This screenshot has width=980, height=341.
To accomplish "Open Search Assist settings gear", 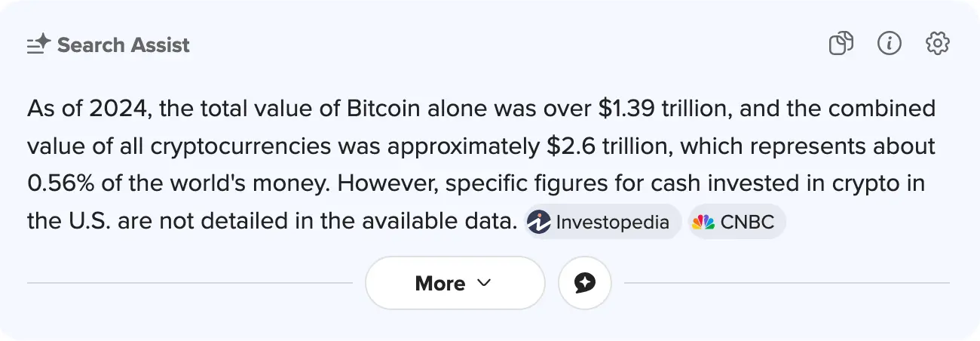I will [x=937, y=44].
